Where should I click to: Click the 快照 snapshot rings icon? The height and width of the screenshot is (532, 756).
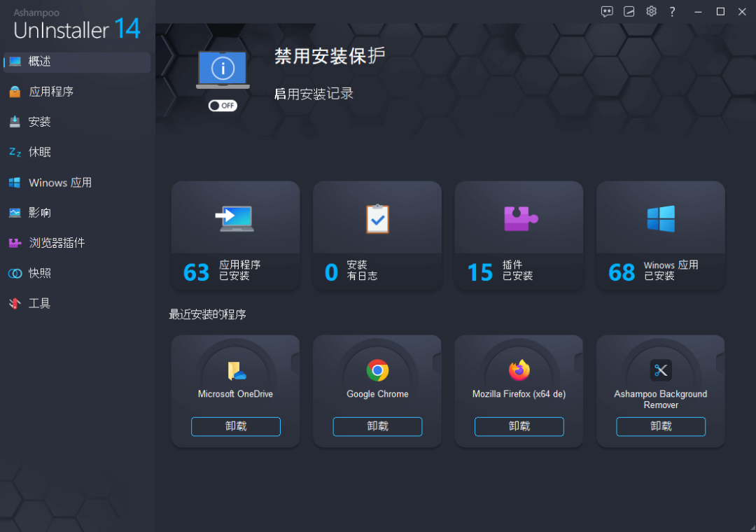tap(15, 274)
